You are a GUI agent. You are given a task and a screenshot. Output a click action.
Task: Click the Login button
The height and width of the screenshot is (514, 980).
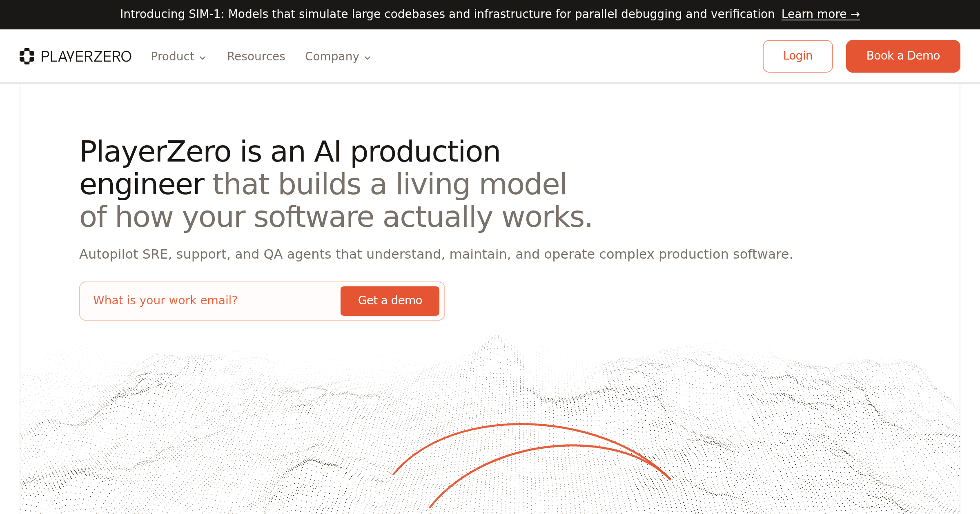click(797, 56)
